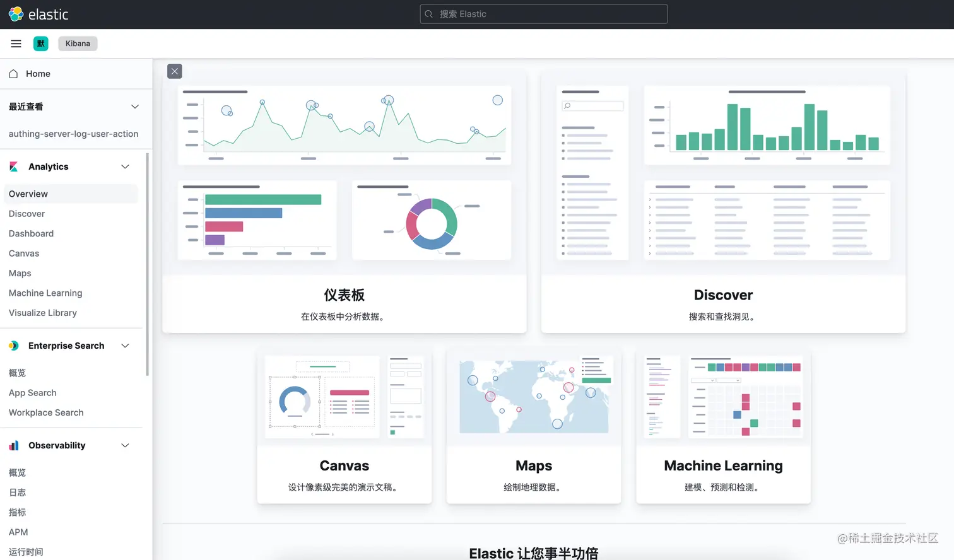Click the 设计像素级完美的演示文稿 description

pos(344,487)
